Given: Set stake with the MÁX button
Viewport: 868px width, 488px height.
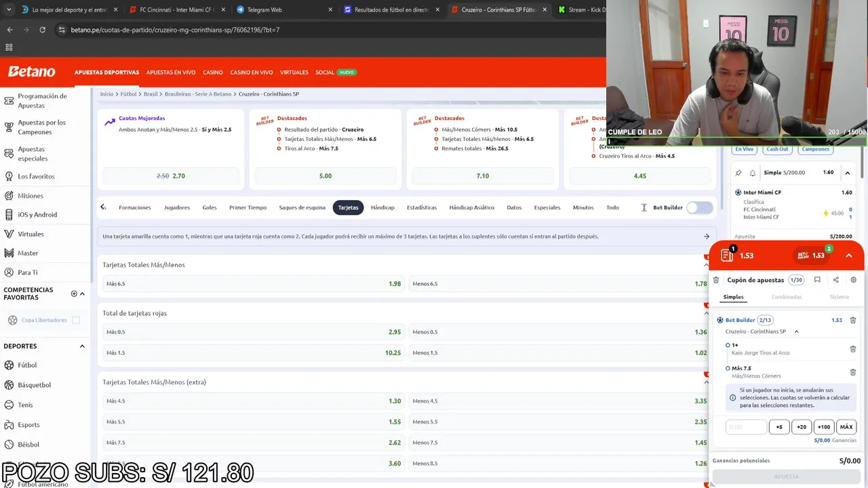Looking at the screenshot, I should coord(846,427).
